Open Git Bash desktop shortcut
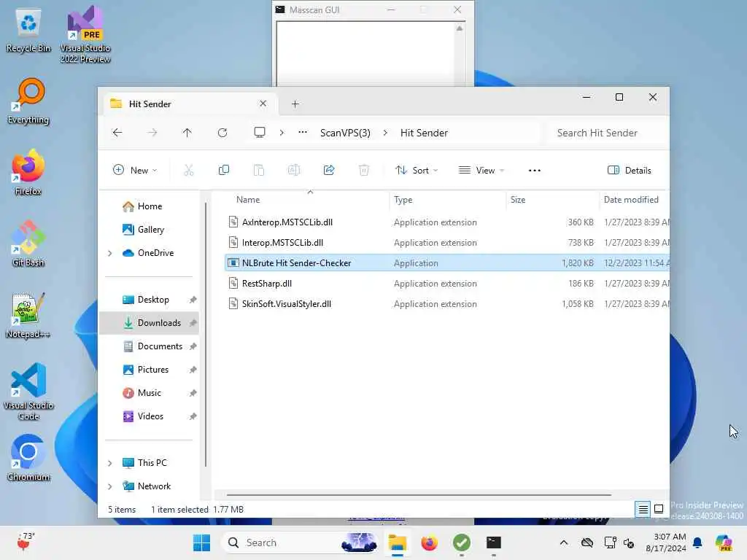Screen dimensions: 747x560 coord(28,244)
